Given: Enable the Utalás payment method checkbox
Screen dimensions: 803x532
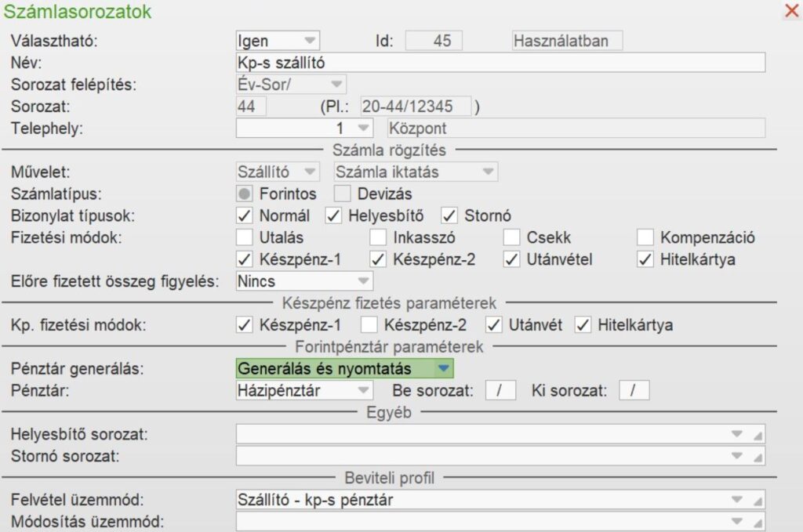Looking at the screenshot, I should [244, 236].
